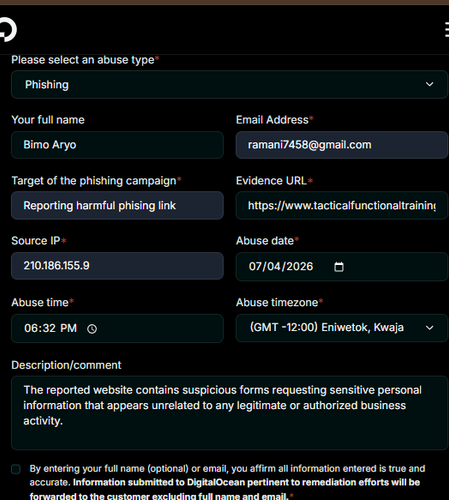Image resolution: width=449 pixels, height=500 pixels.
Task: Click the Description/comment text area
Action: pyautogui.click(x=229, y=413)
